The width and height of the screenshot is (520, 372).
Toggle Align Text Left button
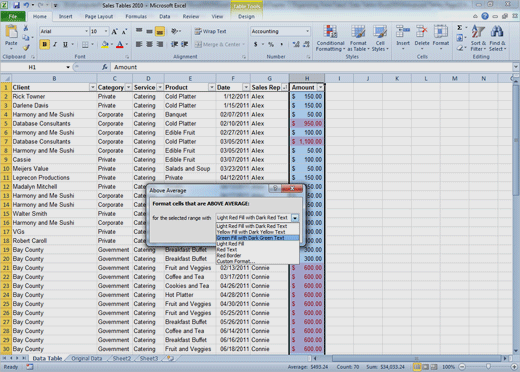(x=139, y=44)
